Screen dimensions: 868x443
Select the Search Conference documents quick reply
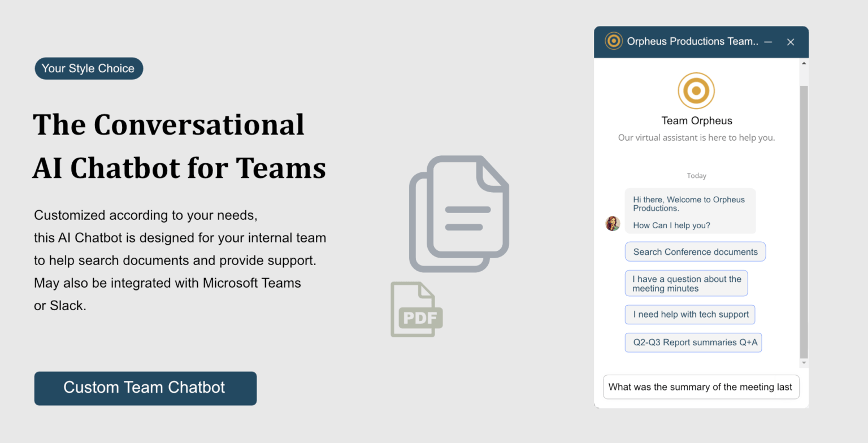click(695, 251)
